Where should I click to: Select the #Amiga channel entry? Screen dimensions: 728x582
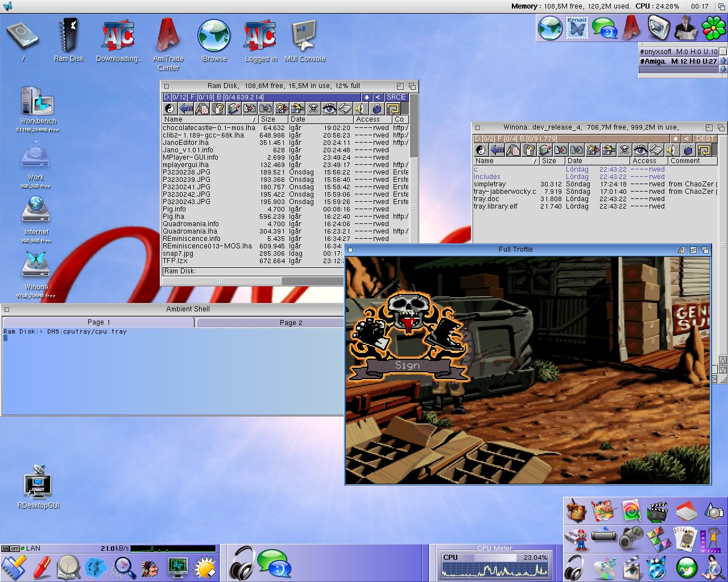679,61
